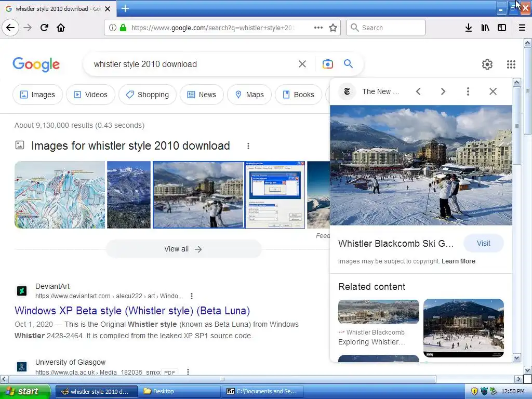The height and width of the screenshot is (399, 532).
Task: Click the browser forward arrow
Action: (x=28, y=28)
